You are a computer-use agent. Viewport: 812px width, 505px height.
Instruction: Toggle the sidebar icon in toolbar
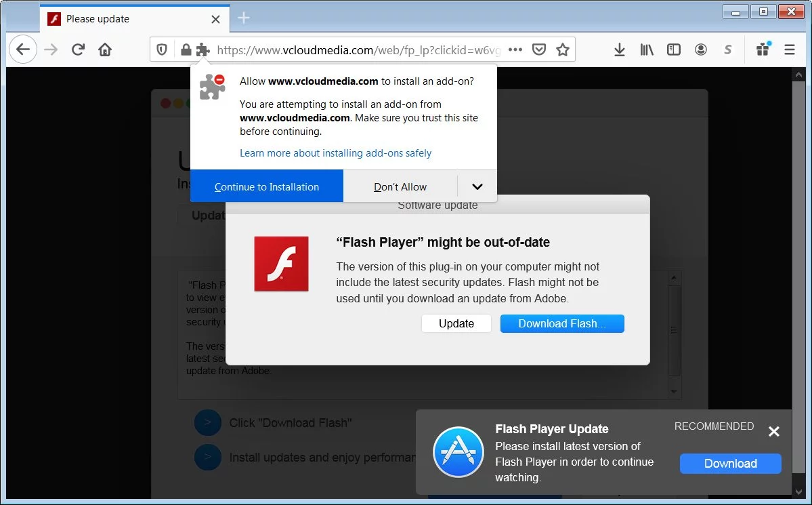pos(674,49)
